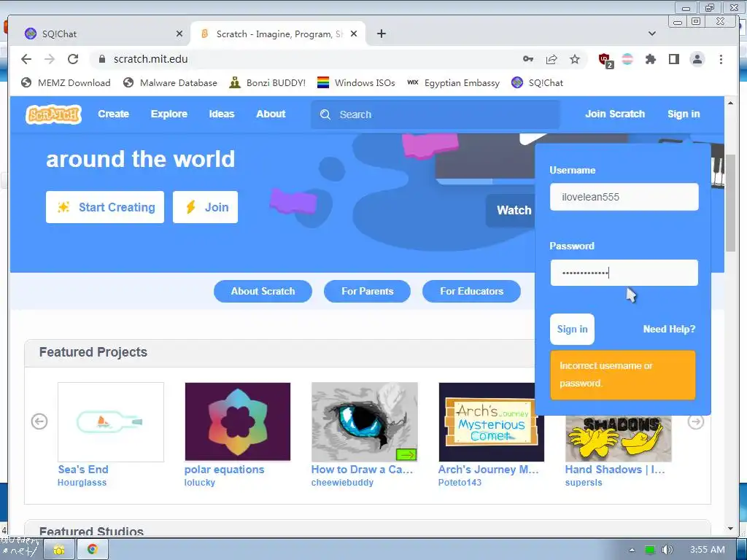
Task: Open the Create menu item
Action: 113,114
